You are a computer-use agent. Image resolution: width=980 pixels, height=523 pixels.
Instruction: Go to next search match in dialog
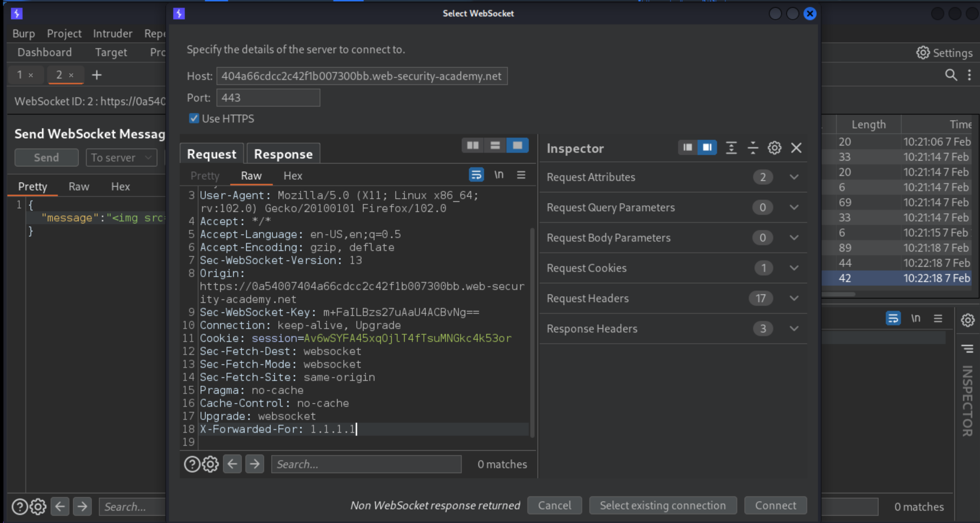point(254,464)
